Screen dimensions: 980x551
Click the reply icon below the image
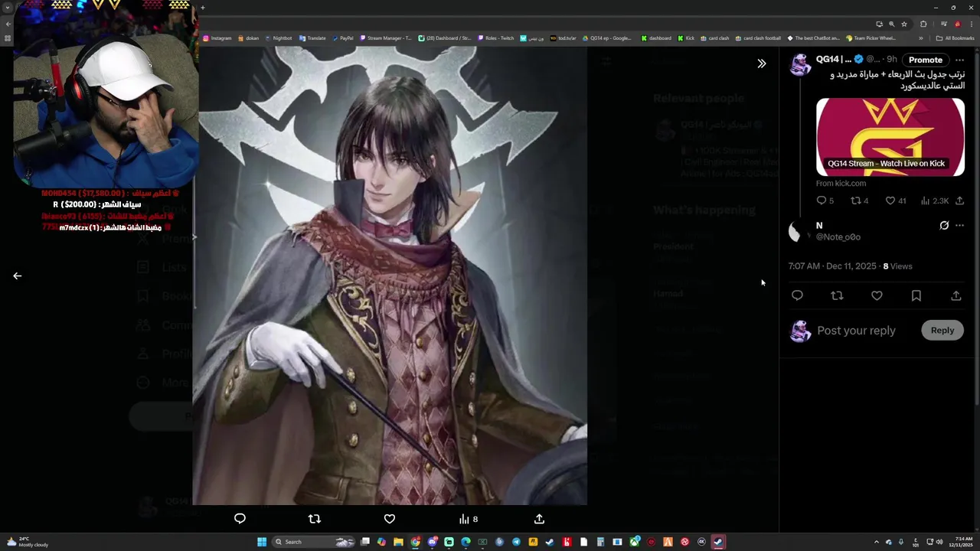[x=240, y=519]
